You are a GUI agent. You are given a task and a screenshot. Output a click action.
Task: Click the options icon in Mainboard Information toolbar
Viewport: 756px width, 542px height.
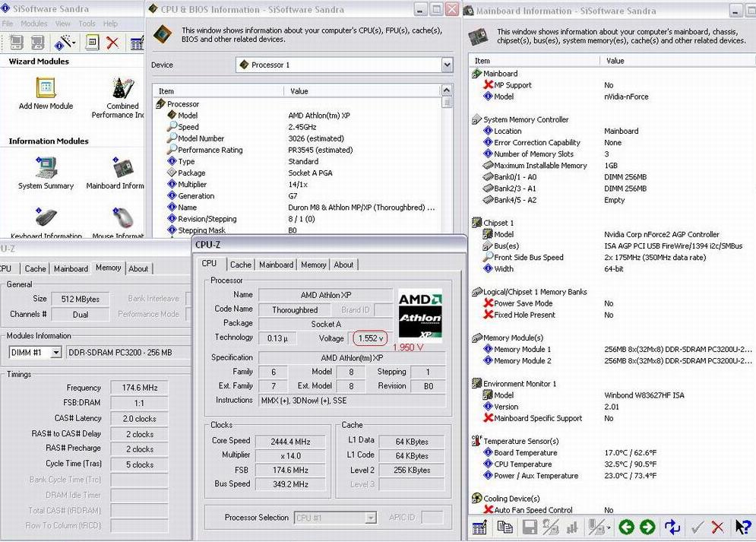click(x=479, y=527)
